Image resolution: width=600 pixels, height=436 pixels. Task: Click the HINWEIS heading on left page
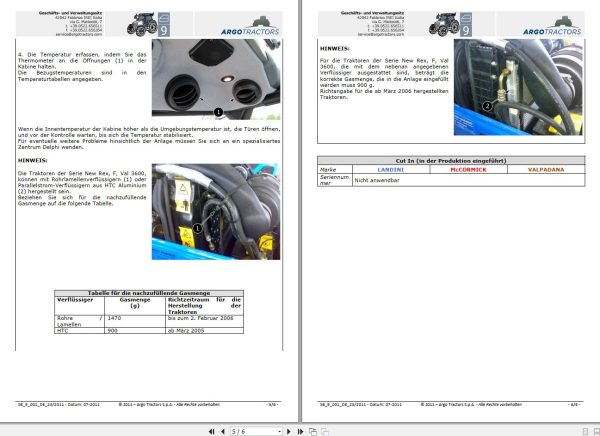point(33,160)
